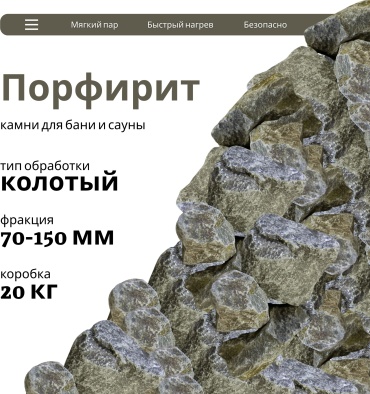Click the label фракция
Screen dimensions: 370x394
point(27,220)
